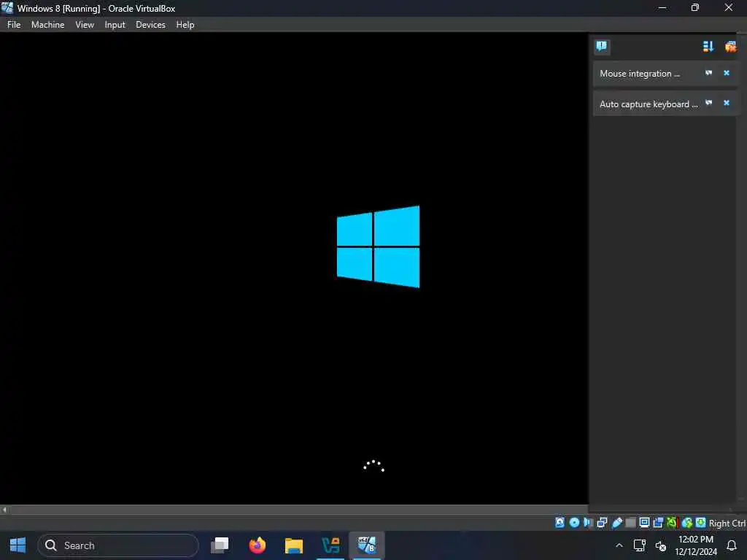Click the hard disk activity status icon
The width and height of the screenshot is (747, 560).
coord(560,522)
